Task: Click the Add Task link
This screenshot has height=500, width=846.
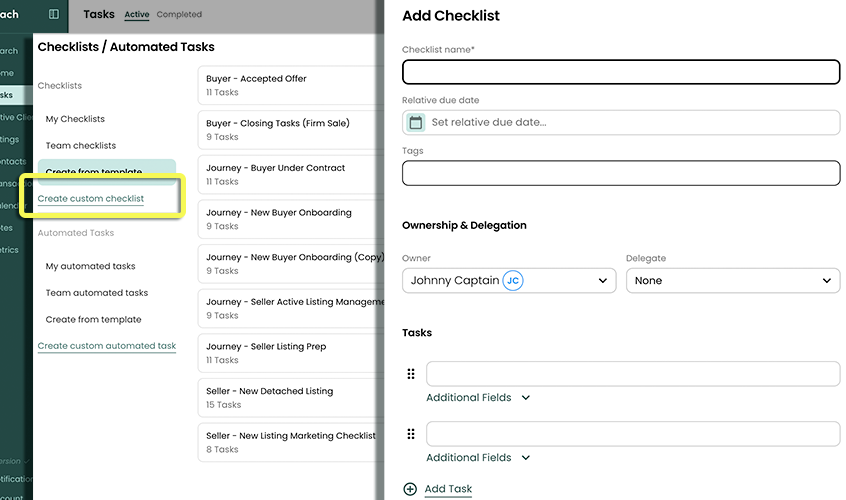Action: (448, 489)
